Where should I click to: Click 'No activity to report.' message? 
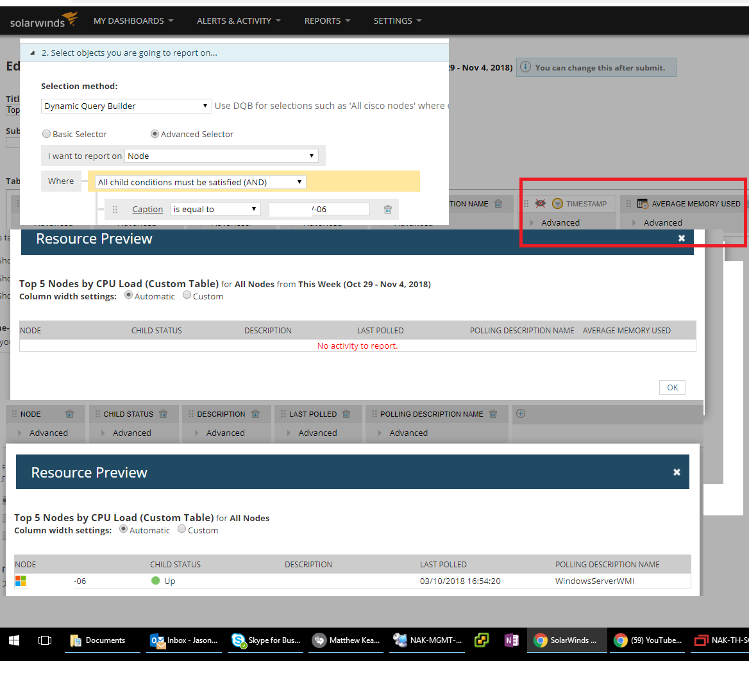pos(357,346)
